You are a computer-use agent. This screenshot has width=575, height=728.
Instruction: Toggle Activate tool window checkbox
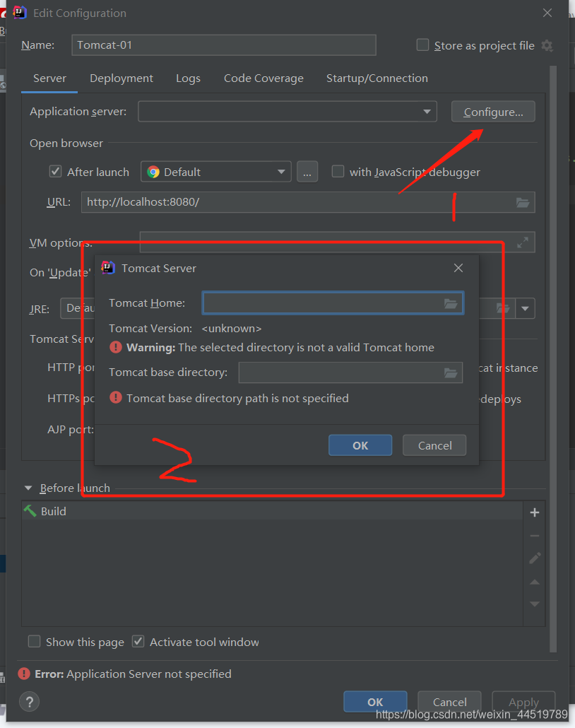(138, 641)
